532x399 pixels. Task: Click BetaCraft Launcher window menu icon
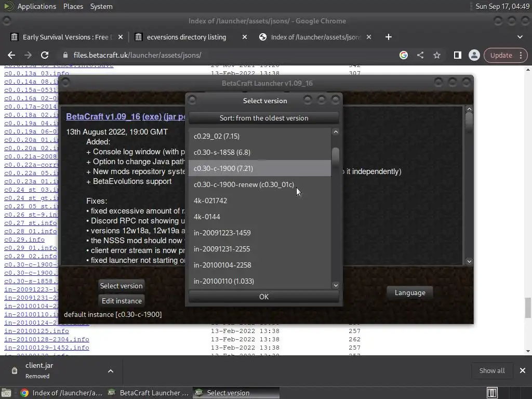coord(65,82)
